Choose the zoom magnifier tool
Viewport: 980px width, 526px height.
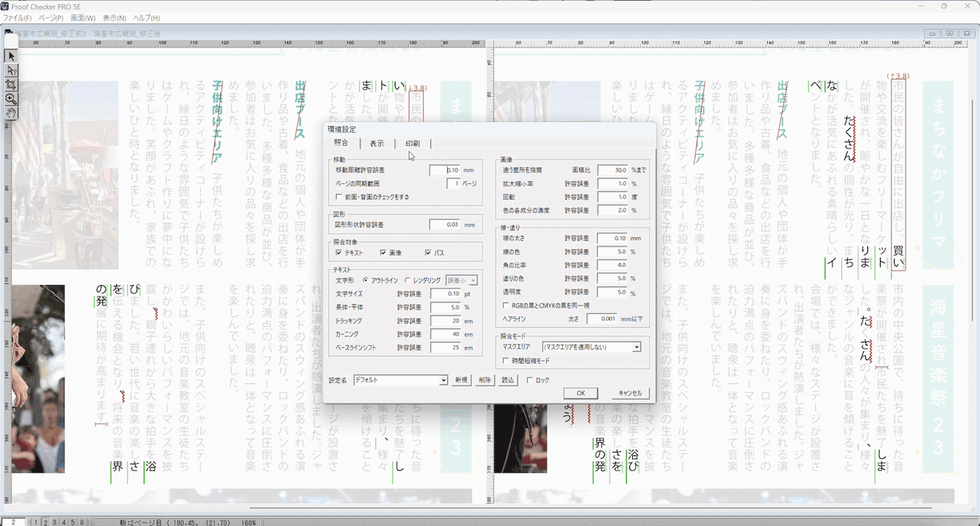click(x=11, y=99)
